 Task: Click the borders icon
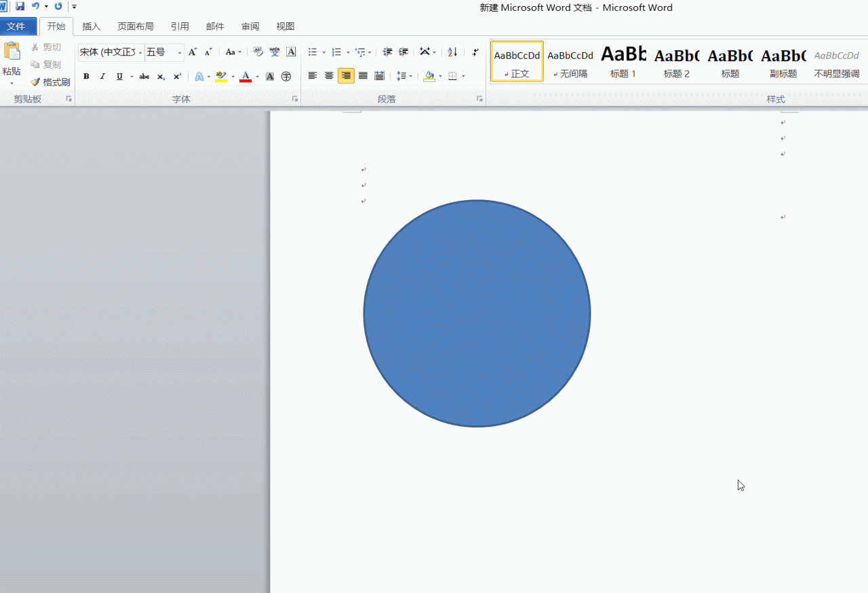click(453, 76)
